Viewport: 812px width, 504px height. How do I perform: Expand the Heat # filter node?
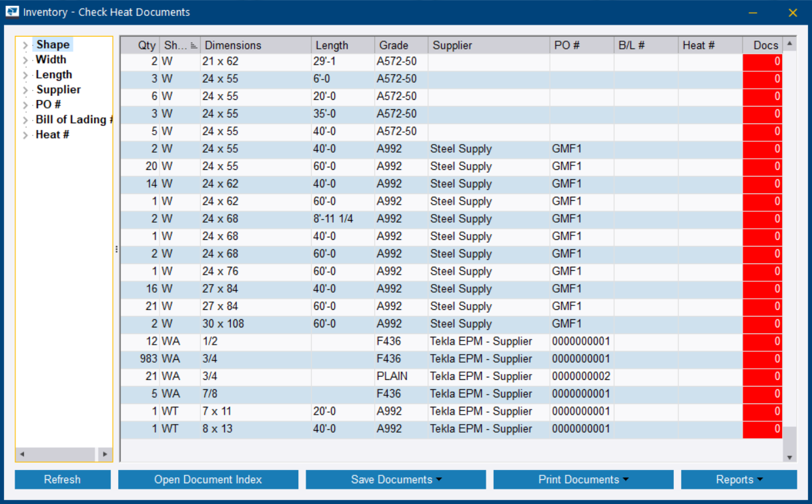[x=25, y=135]
